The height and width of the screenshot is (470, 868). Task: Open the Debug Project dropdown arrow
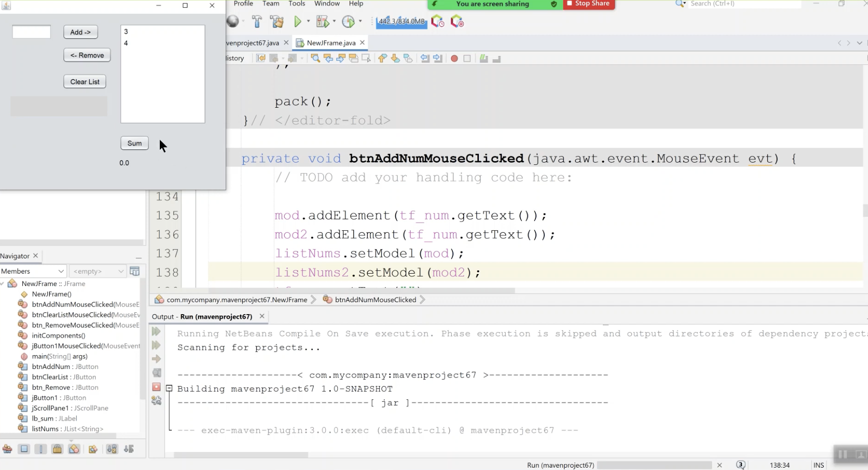pyautogui.click(x=334, y=21)
